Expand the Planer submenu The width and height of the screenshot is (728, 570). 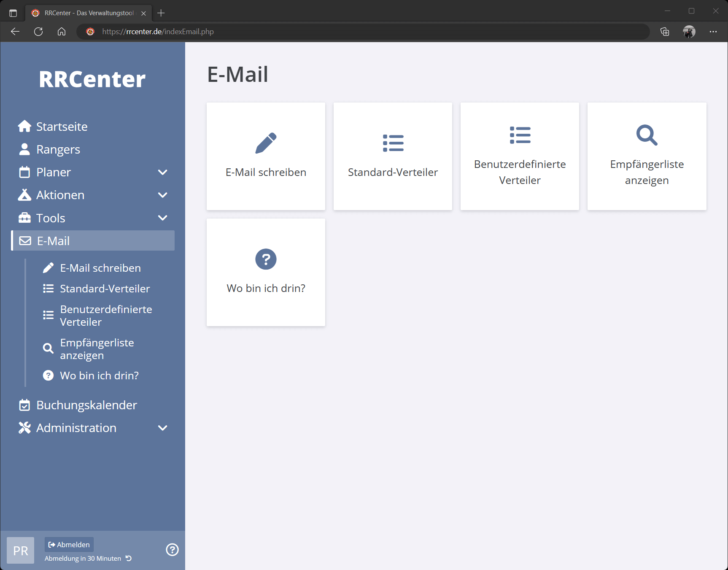click(162, 172)
